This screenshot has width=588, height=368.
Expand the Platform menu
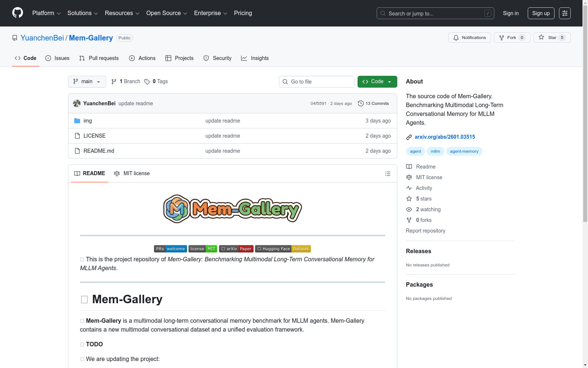pyautogui.click(x=47, y=13)
